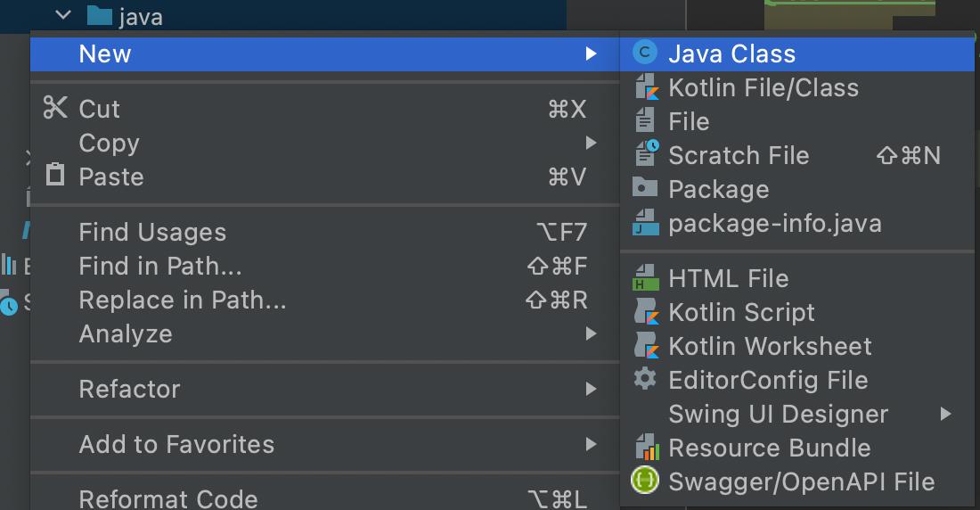The height and width of the screenshot is (510, 980).
Task: Create a new EditorConfig File
Action: 796,380
